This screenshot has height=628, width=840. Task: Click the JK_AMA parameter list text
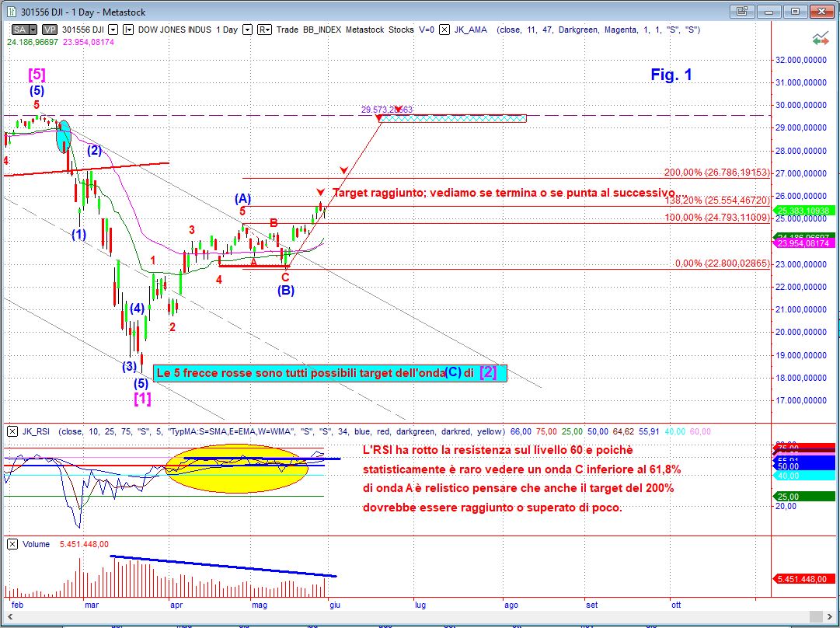598,30
